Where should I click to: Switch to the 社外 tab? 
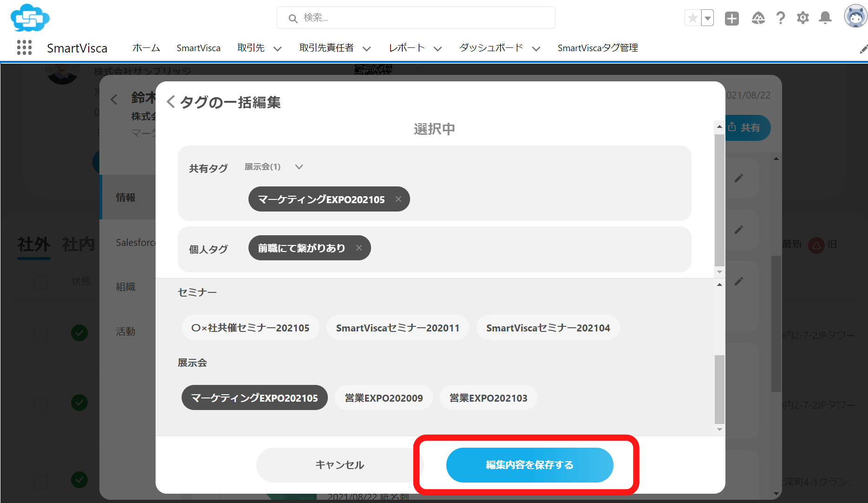33,244
